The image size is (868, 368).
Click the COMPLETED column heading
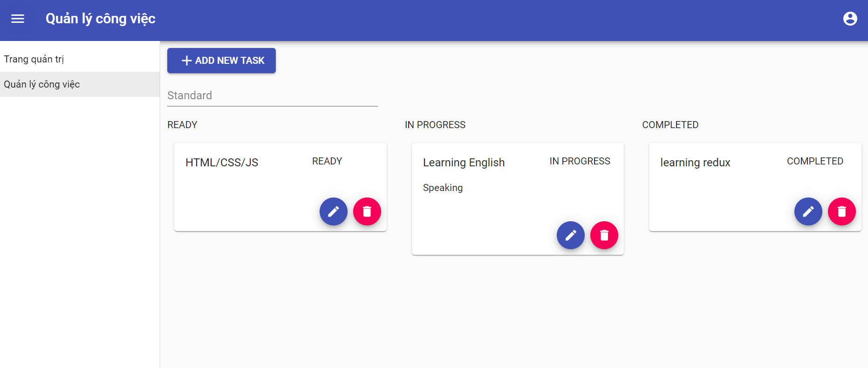click(670, 125)
